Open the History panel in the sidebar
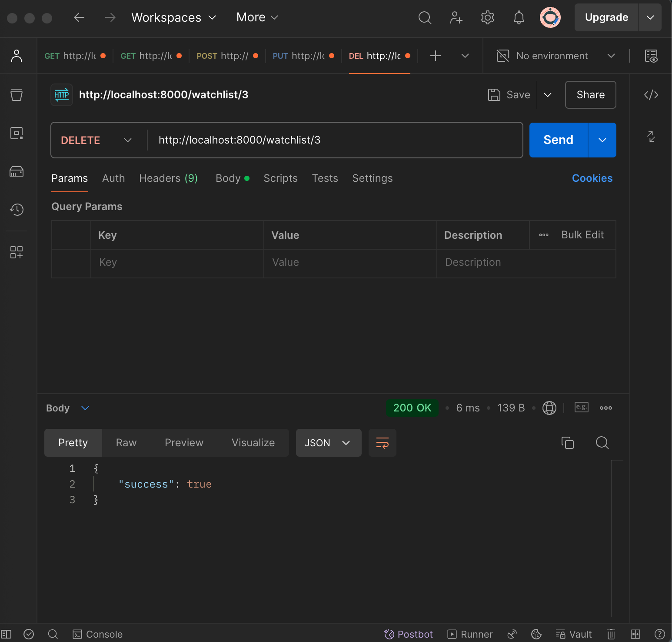 (x=17, y=210)
